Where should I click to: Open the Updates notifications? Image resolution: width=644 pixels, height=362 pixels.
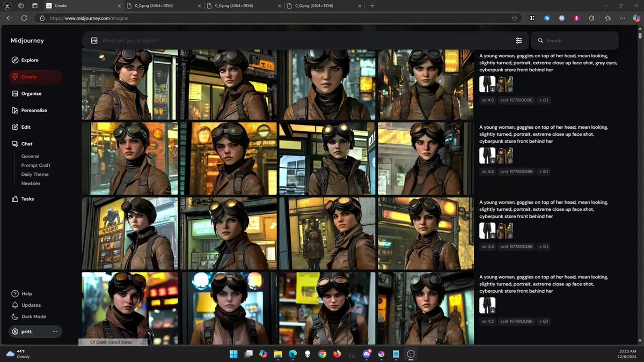(26, 305)
